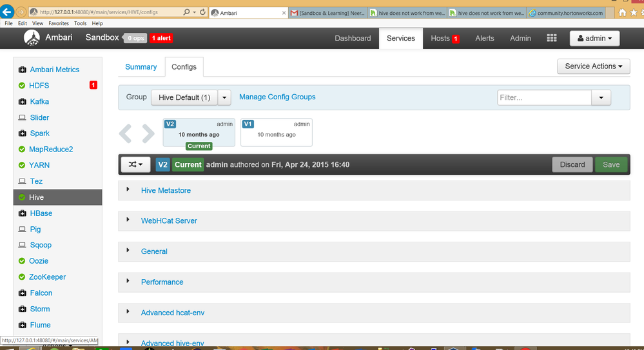Select the V1 config version thumbnail

click(x=277, y=132)
